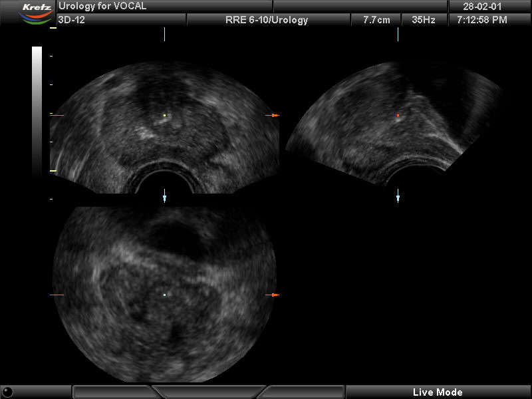The image size is (532, 399).
Task: Click the 35Hz frame rate indicator
Action: tap(423, 20)
